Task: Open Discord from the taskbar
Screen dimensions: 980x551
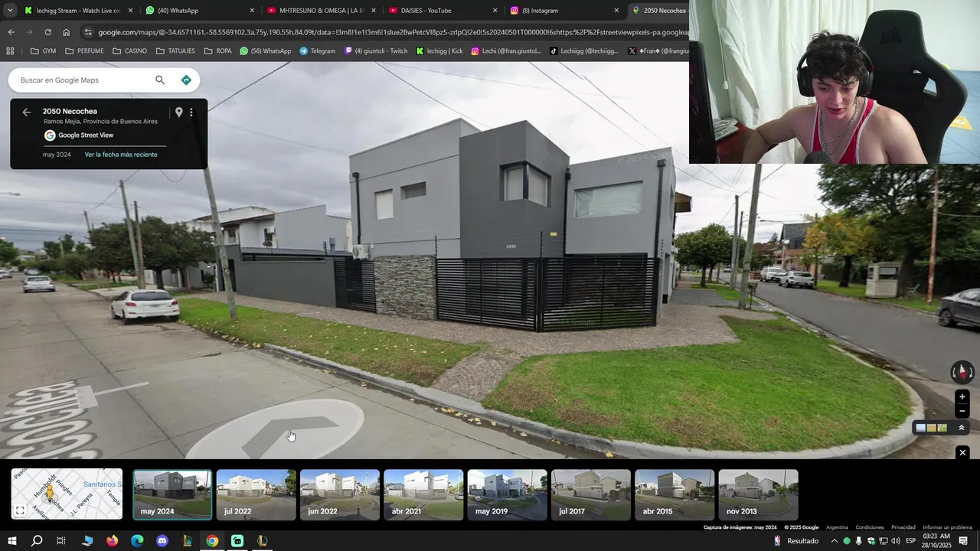Action: [162, 541]
